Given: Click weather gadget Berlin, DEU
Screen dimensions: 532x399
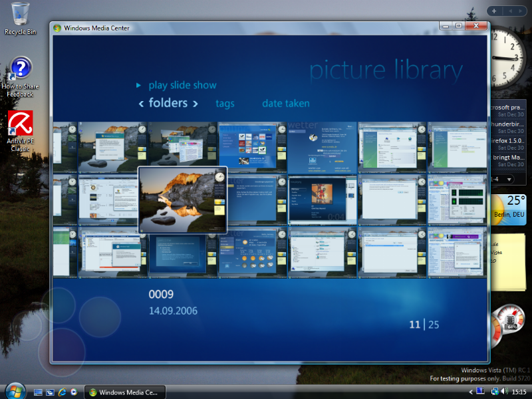Looking at the screenshot, I should point(509,209).
